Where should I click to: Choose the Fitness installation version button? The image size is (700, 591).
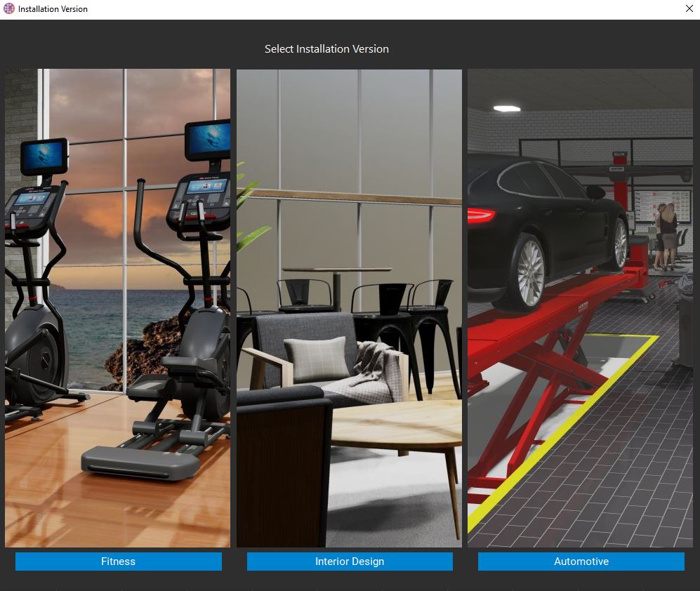click(x=118, y=561)
